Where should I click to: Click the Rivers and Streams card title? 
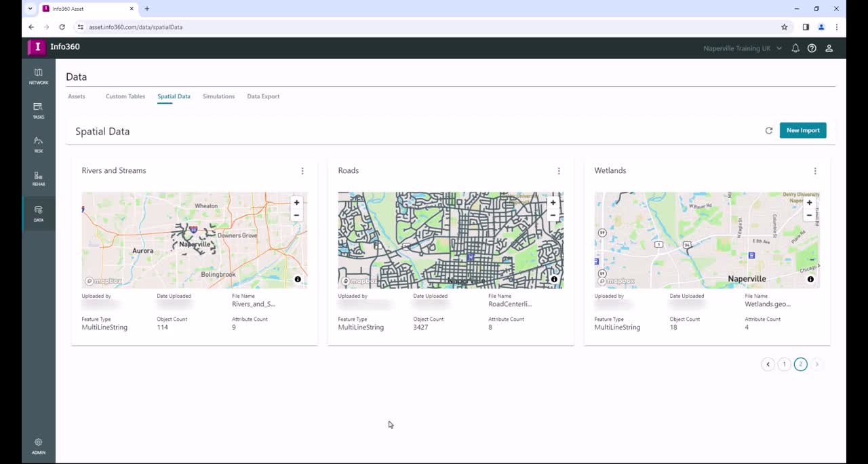pos(114,171)
